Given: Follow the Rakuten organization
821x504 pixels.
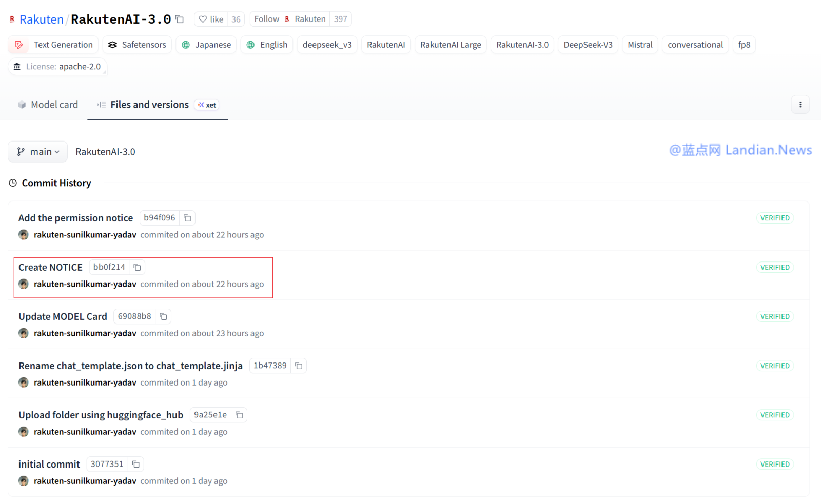Looking at the screenshot, I should click(x=267, y=19).
